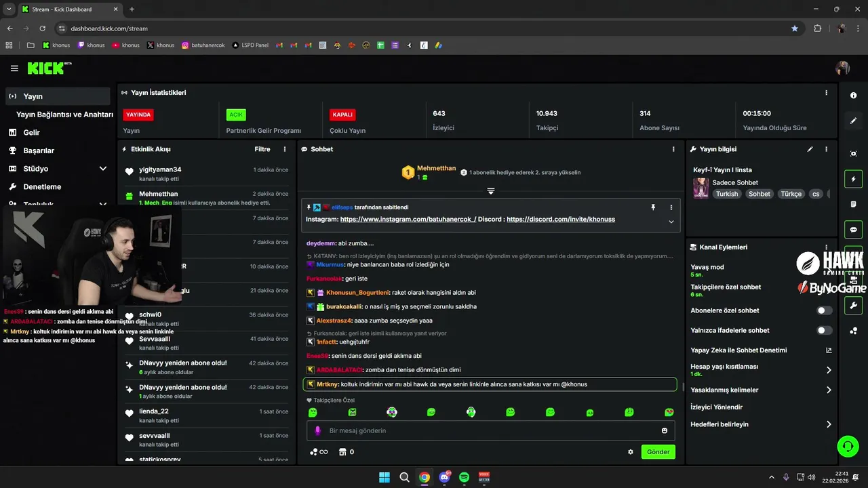The height and width of the screenshot is (488, 868).
Task: Open the hamburger menu beside Kick logo
Action: (x=14, y=68)
